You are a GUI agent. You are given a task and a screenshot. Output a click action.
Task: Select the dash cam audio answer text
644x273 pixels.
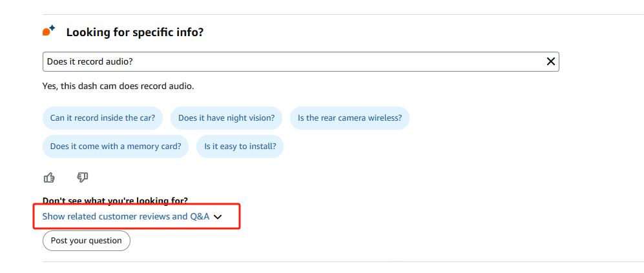point(118,86)
